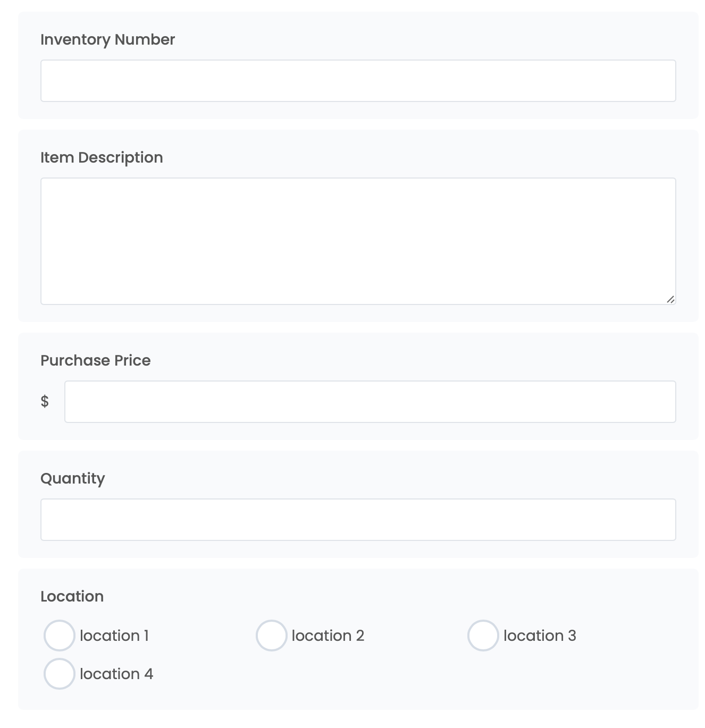The width and height of the screenshot is (705, 728).
Task: Click the Inventory Number text field
Action: [x=358, y=81]
